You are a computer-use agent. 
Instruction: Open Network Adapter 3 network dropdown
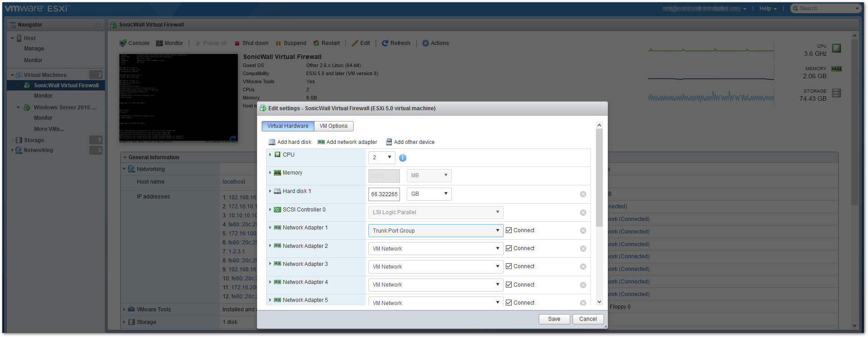(436, 266)
